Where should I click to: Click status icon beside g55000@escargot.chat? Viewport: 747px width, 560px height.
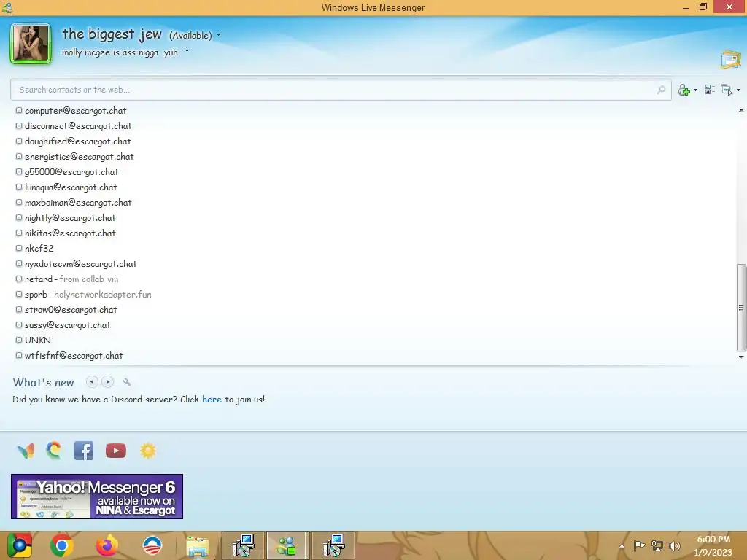pyautogui.click(x=18, y=171)
